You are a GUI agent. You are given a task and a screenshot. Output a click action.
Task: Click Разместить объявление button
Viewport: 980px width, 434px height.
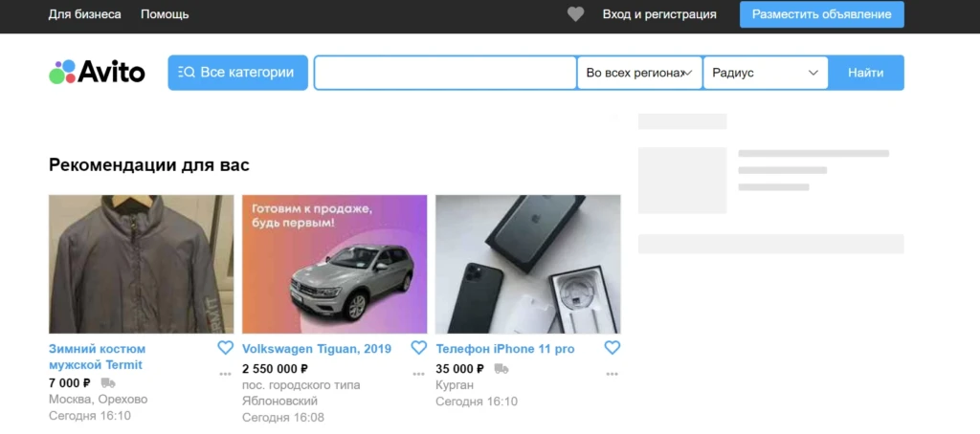point(822,14)
